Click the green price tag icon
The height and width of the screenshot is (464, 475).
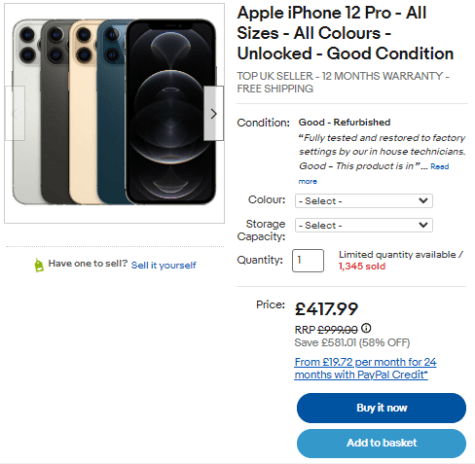coord(39,265)
